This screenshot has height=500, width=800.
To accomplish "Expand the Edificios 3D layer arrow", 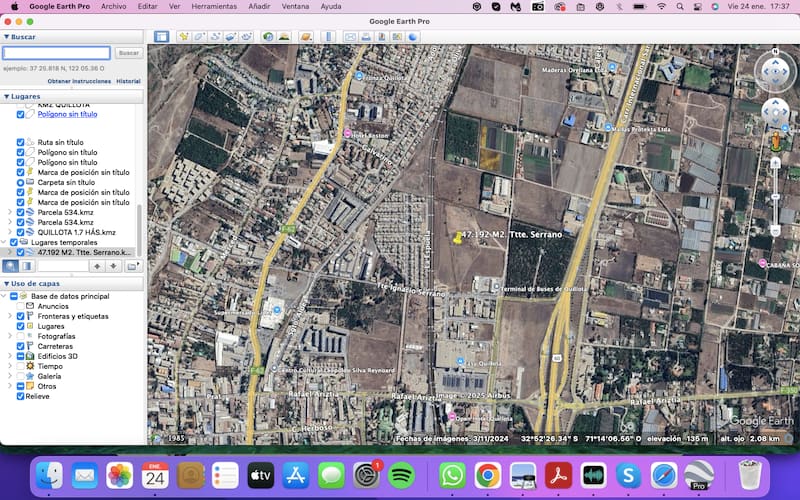I will [10, 356].
